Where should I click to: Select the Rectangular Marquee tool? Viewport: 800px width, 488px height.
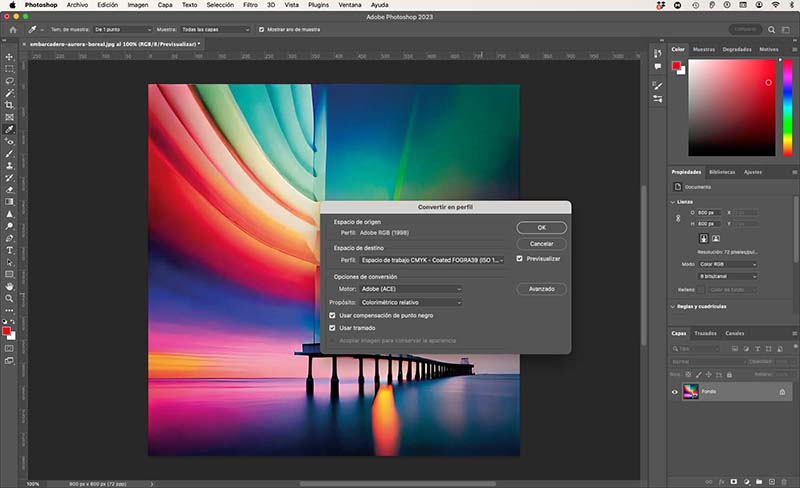(x=9, y=69)
